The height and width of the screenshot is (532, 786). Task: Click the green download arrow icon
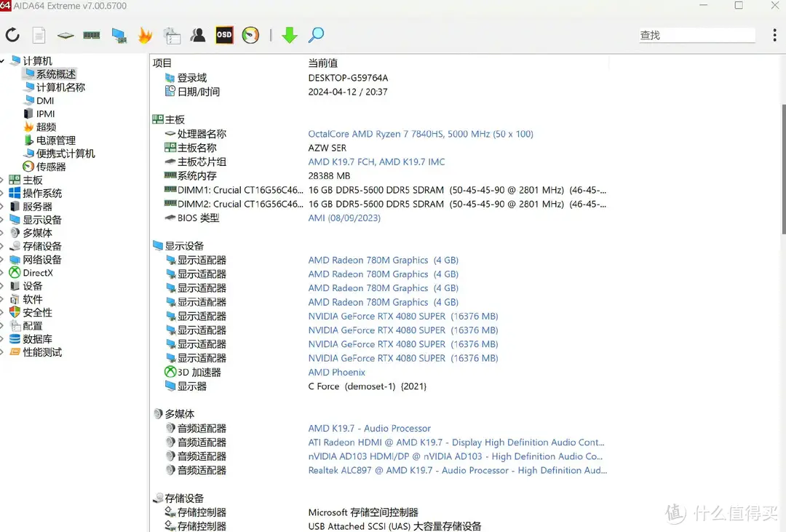[x=289, y=35]
